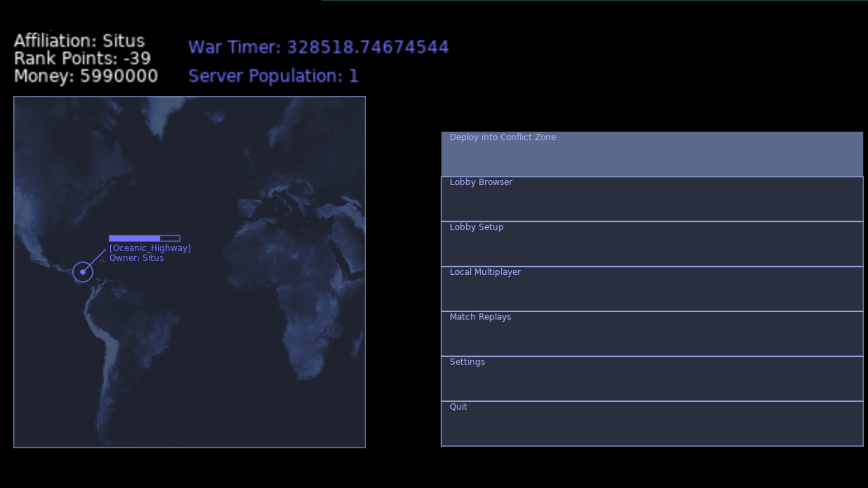Click the world map border frame
This screenshot has height=488, width=868.
pos(190,96)
